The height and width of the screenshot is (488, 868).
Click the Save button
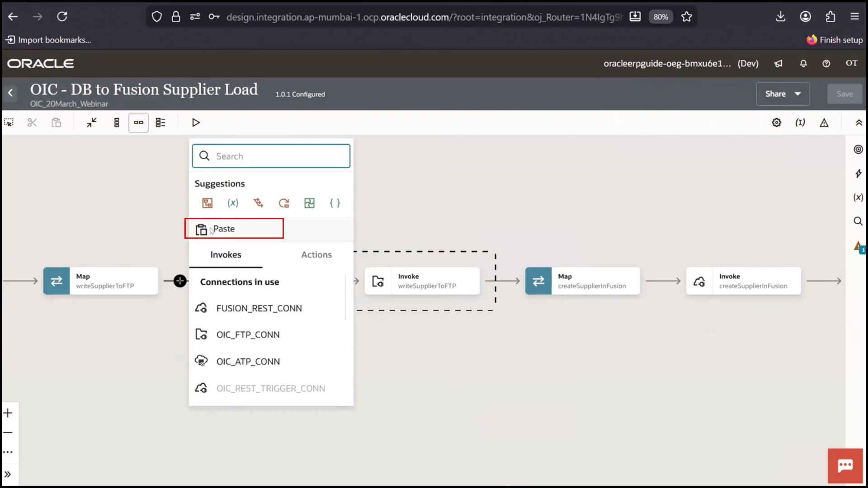844,94
